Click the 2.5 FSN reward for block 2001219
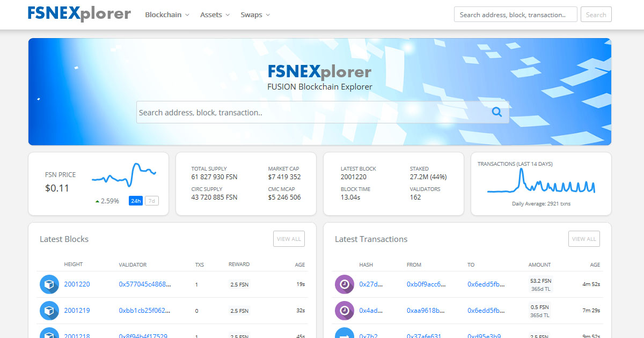The image size is (644, 338). click(x=239, y=311)
